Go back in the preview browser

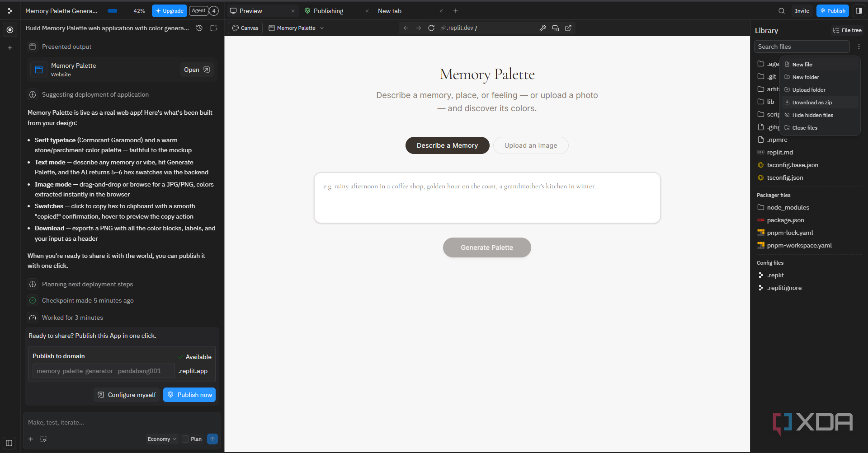pyautogui.click(x=406, y=28)
